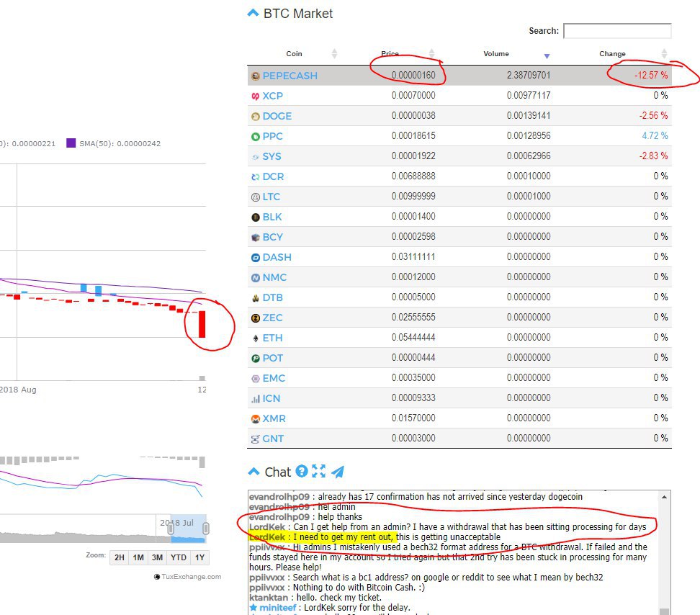Open the DOGE market link
Screen dimensions: 700x615
(277, 116)
